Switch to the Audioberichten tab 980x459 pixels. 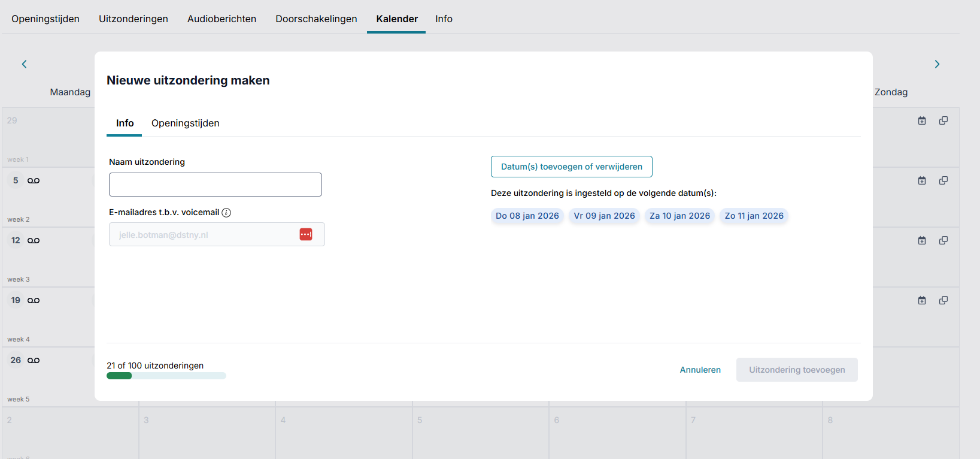tap(222, 19)
